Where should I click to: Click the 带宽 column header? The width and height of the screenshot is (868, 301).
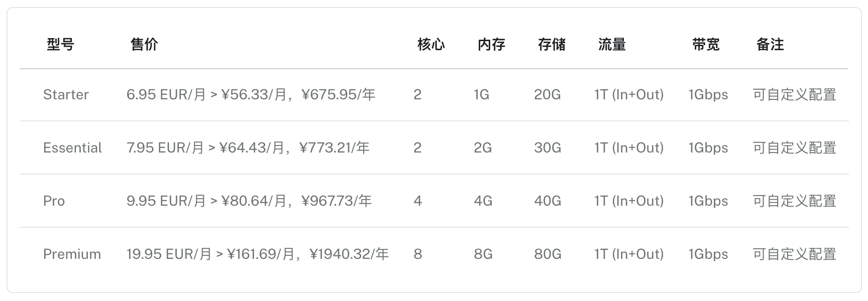click(706, 45)
